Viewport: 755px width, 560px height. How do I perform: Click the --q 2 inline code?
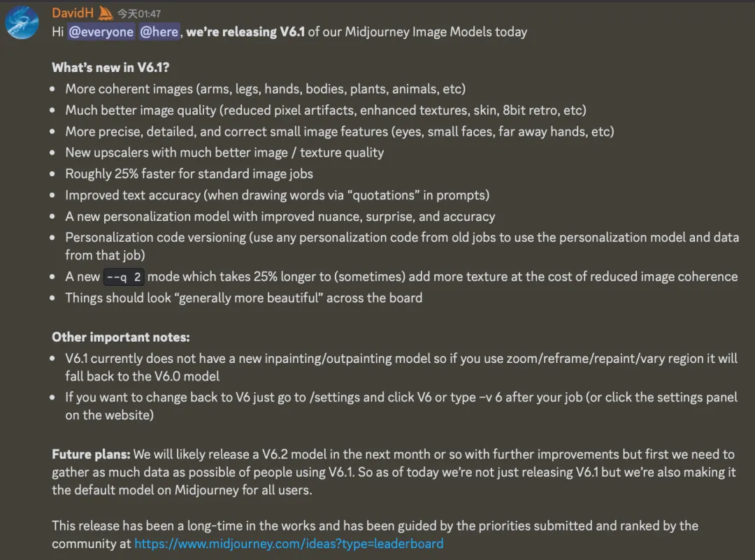click(x=124, y=277)
